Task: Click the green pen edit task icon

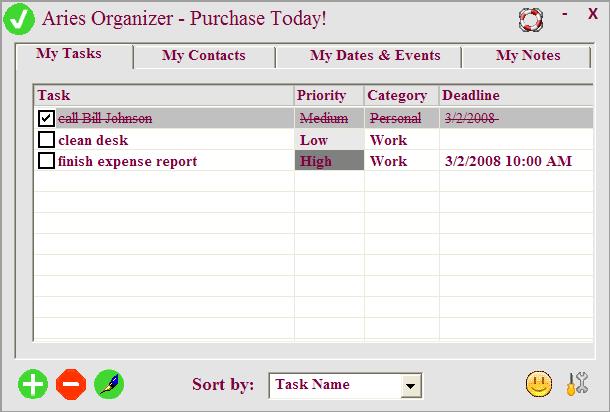Action: coord(109,384)
